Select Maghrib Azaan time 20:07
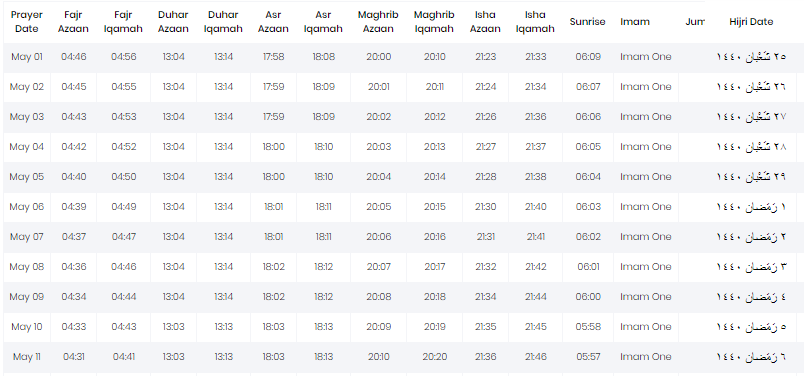The width and height of the screenshot is (804, 376). (x=379, y=267)
